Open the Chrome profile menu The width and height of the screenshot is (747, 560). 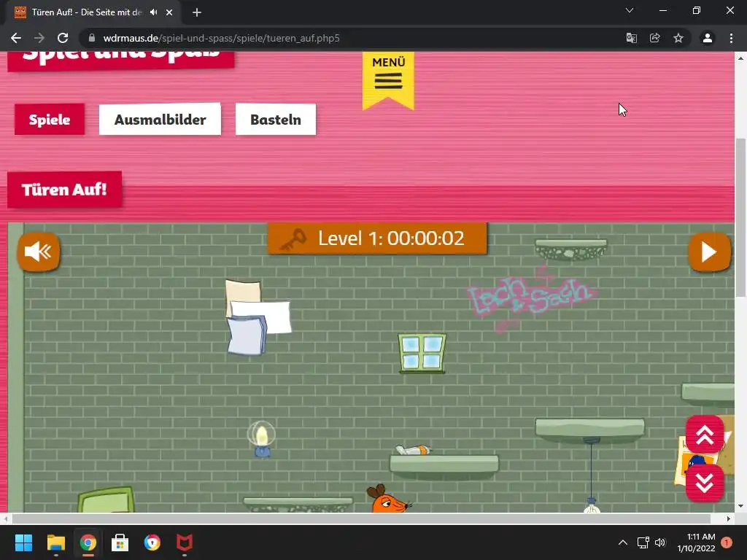point(708,38)
